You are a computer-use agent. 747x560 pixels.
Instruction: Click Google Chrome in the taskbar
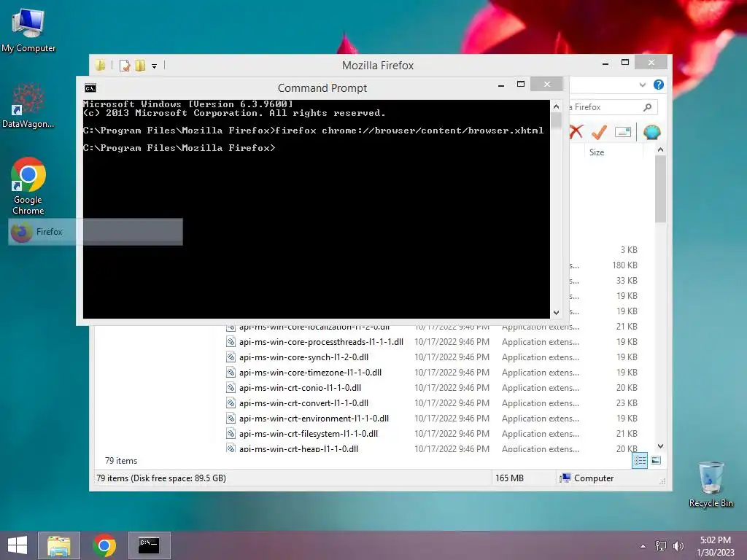[104, 545]
